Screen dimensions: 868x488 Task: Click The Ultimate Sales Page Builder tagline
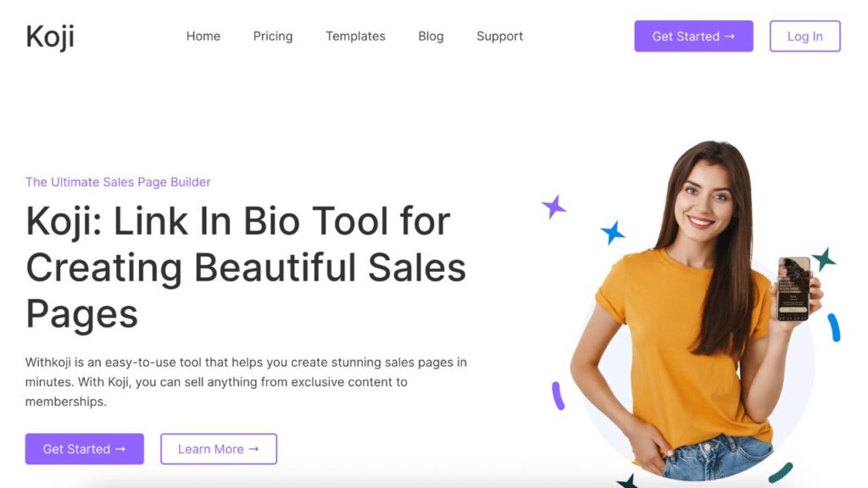click(x=118, y=182)
